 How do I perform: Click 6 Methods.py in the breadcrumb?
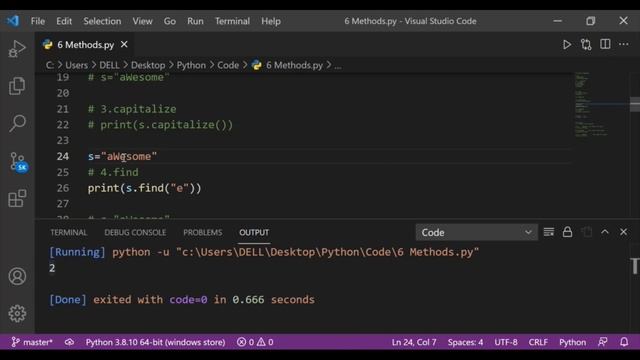tap(294, 65)
